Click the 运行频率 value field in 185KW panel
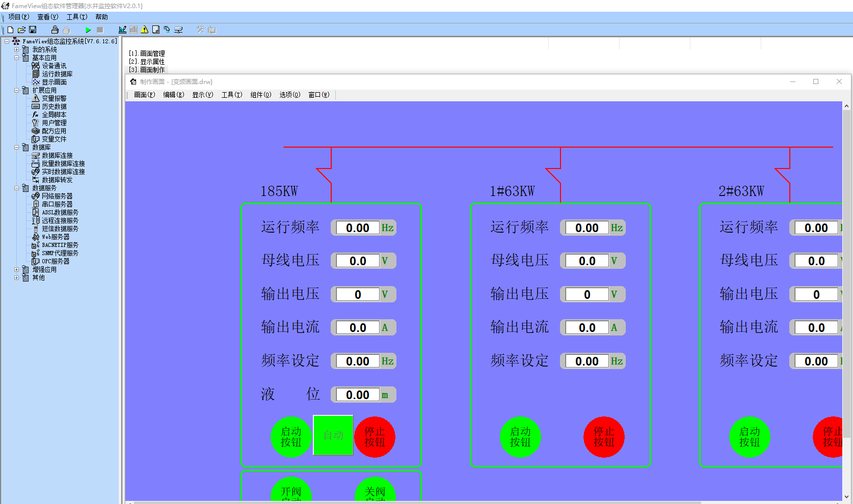 357,228
